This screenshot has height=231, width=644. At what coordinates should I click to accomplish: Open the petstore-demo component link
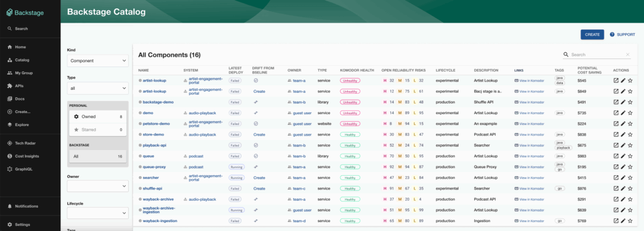click(156, 124)
